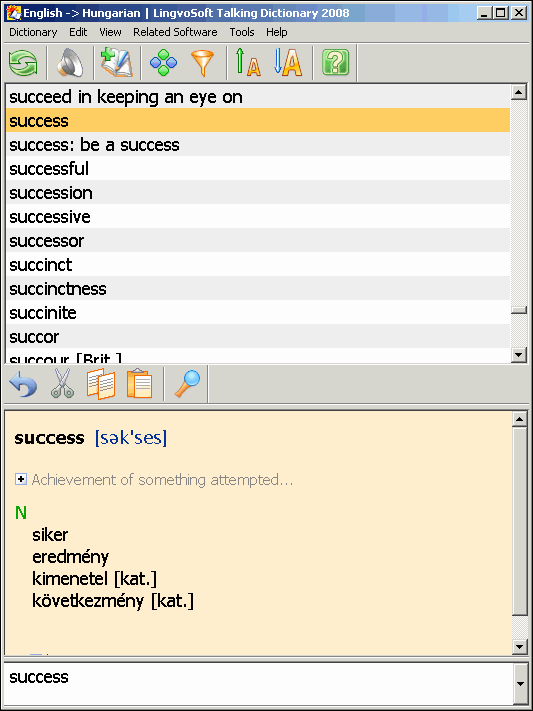Screen dimensions: 533x711
Task: Click the word list scrollbar down arrow
Action: click(x=518, y=355)
